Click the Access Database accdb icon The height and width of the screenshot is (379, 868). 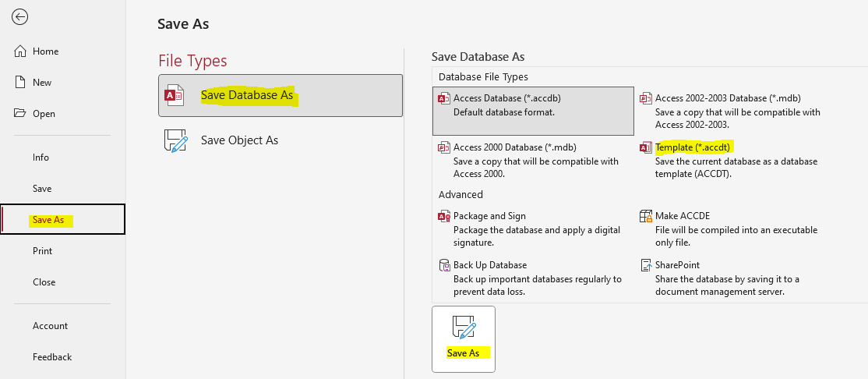click(444, 98)
